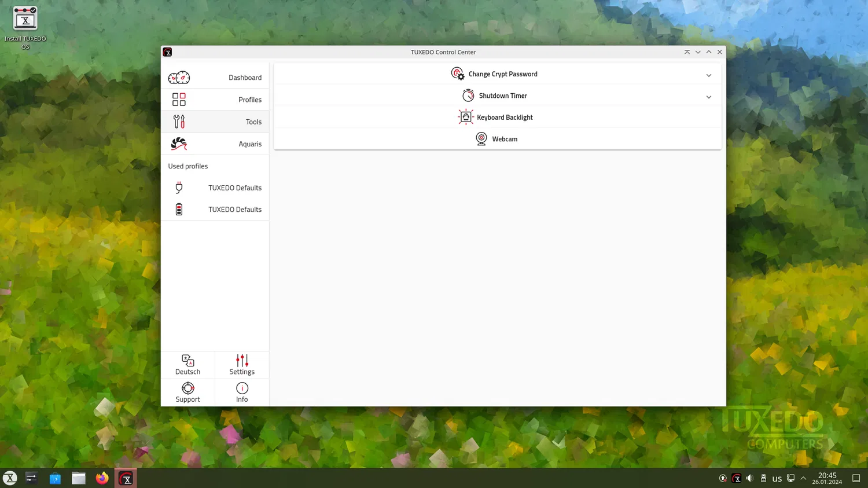Screen dimensions: 868x488
Task: Select the Tools section label
Action: point(253,122)
